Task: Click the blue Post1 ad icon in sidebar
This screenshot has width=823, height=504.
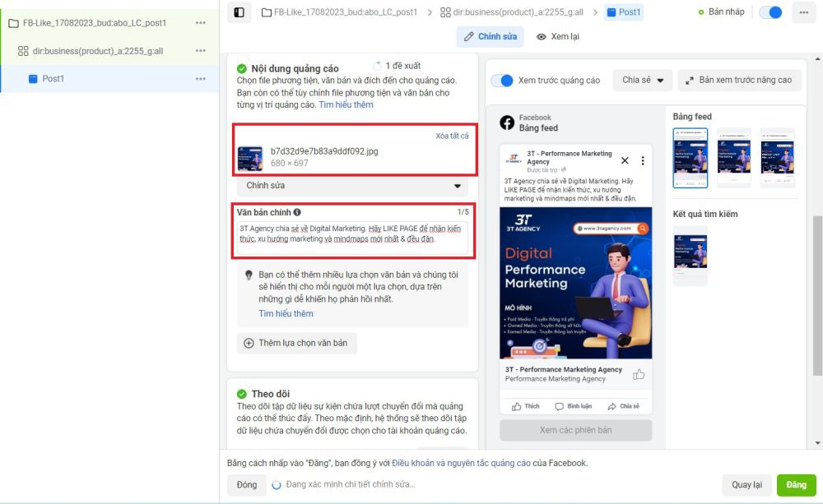Action: click(x=33, y=79)
